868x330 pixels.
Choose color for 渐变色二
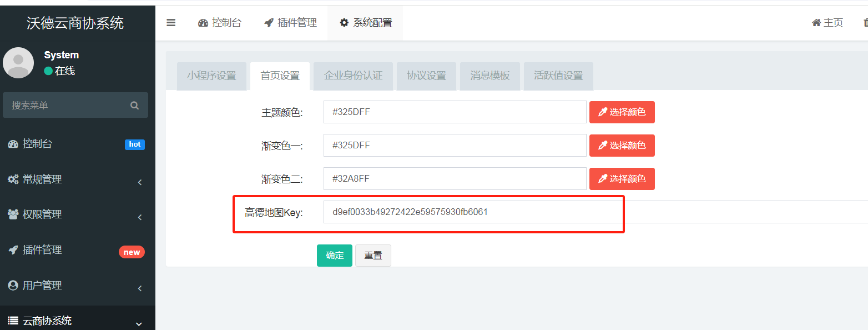click(x=622, y=179)
